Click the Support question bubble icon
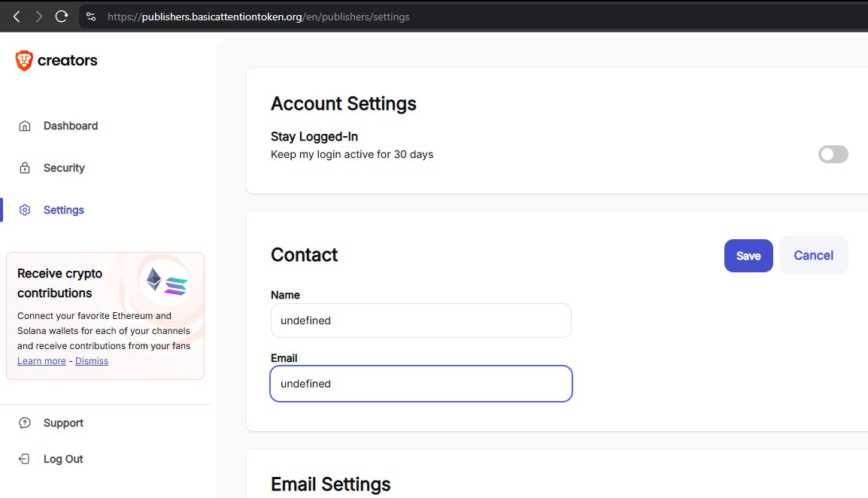This screenshot has width=868, height=498. [x=25, y=423]
